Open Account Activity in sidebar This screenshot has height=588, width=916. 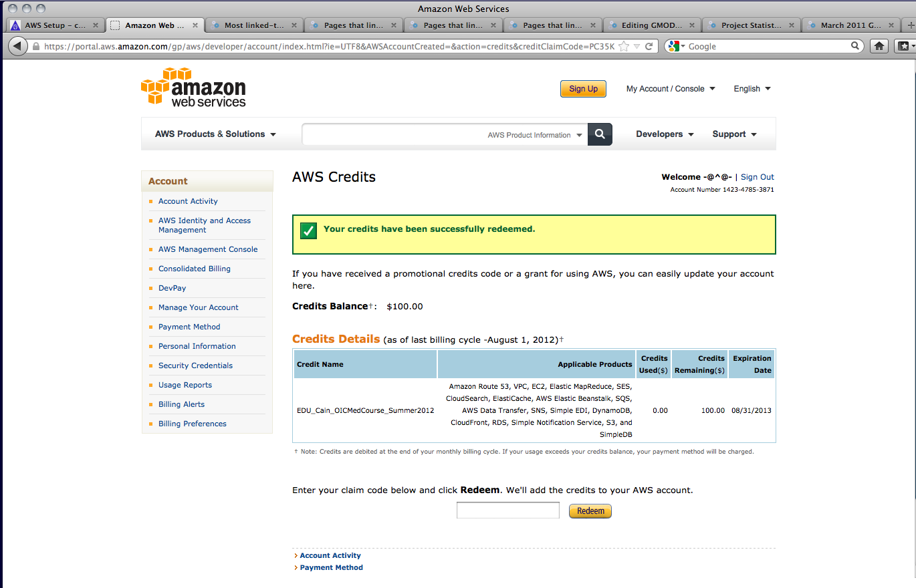[x=188, y=201]
